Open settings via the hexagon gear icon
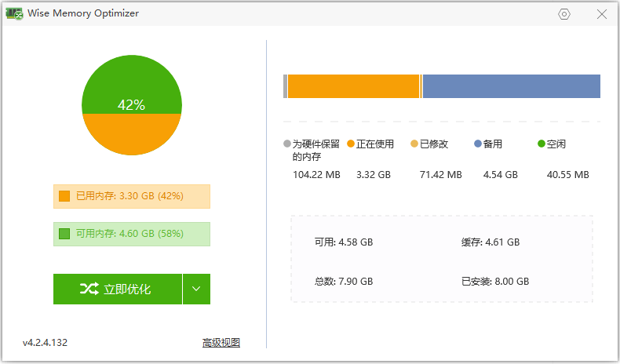Viewport: 620px width, 364px height. click(x=563, y=14)
